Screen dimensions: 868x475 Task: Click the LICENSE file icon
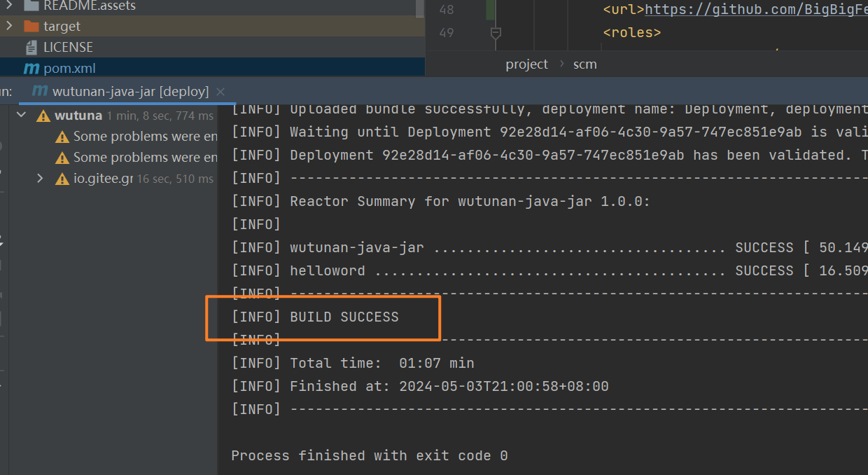pos(31,48)
